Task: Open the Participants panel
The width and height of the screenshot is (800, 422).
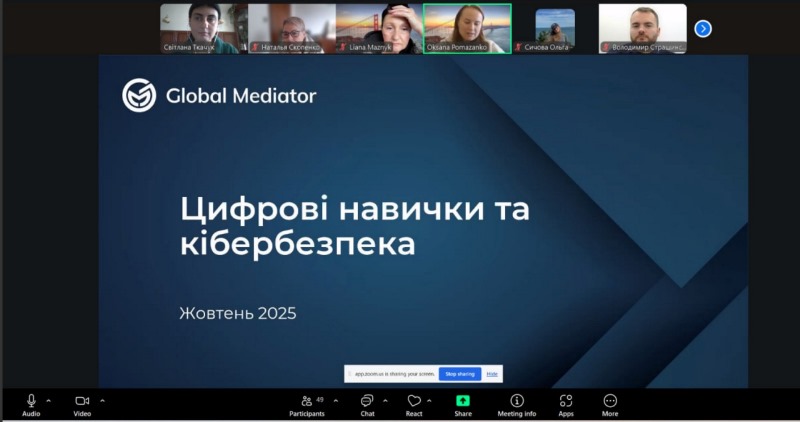Action: click(307, 406)
